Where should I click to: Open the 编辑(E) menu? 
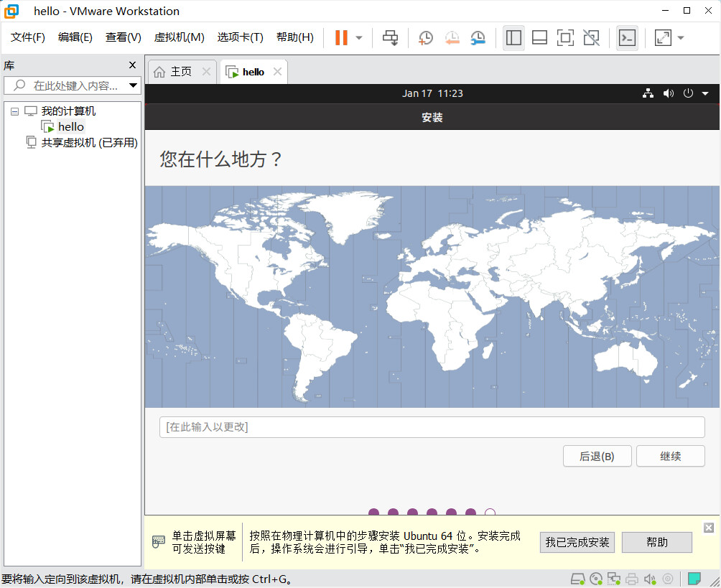click(x=75, y=37)
